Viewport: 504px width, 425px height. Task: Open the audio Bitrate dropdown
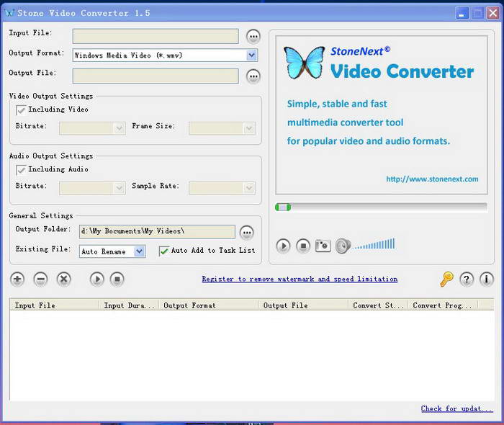[x=120, y=188]
